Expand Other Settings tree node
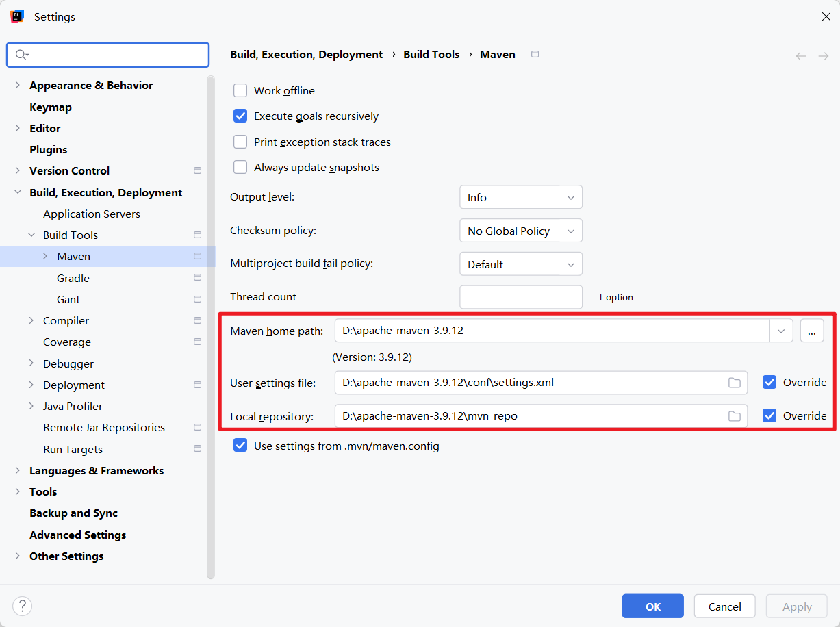 [x=18, y=556]
